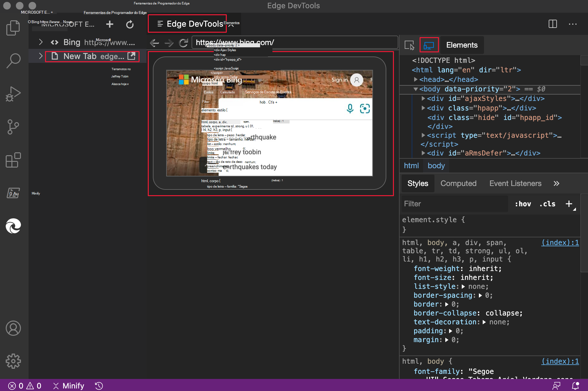The height and width of the screenshot is (391, 588).
Task: Split the editor to the right
Action: click(x=552, y=24)
